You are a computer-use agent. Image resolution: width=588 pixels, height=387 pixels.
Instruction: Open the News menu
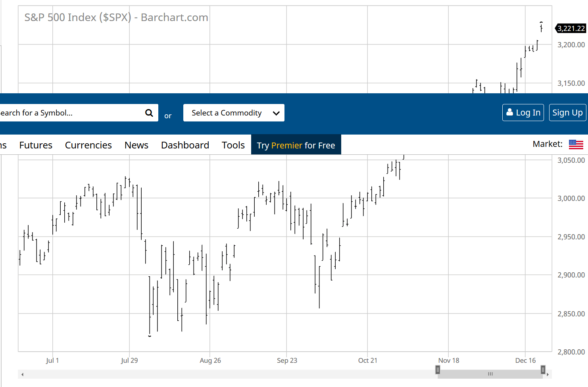[136, 145]
